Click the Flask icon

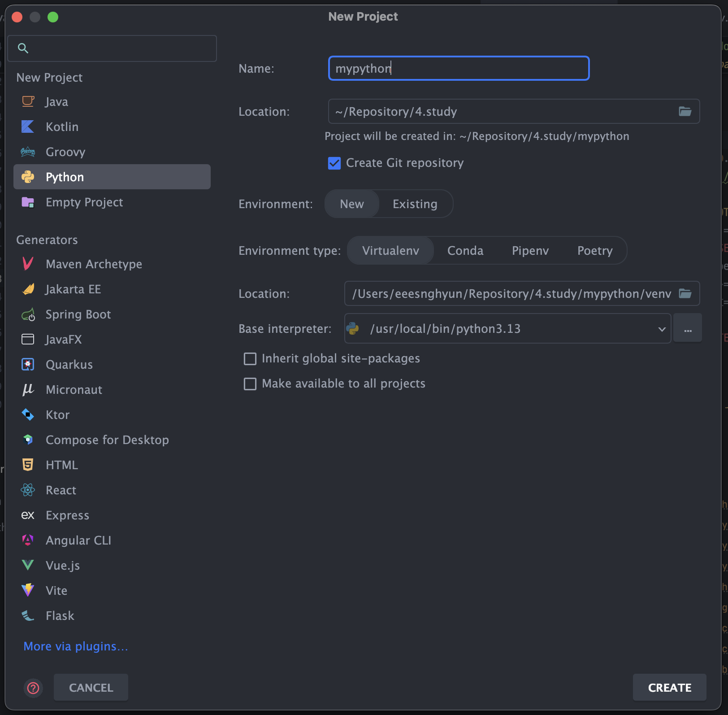pyautogui.click(x=28, y=615)
